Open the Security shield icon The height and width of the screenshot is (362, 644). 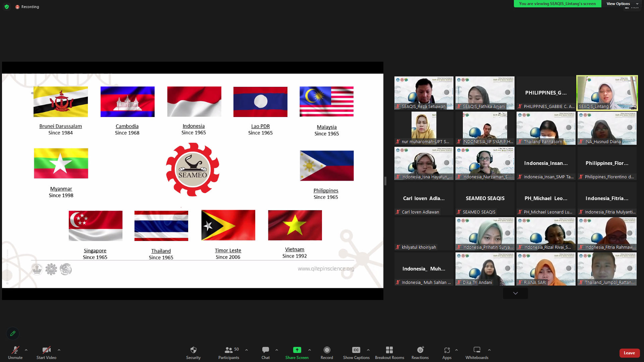coord(193,350)
